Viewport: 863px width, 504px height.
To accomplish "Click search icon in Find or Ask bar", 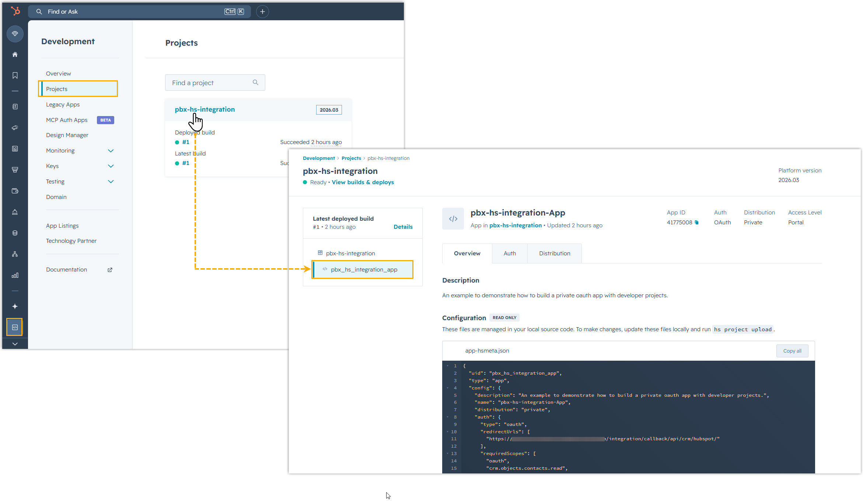I will [x=39, y=12].
